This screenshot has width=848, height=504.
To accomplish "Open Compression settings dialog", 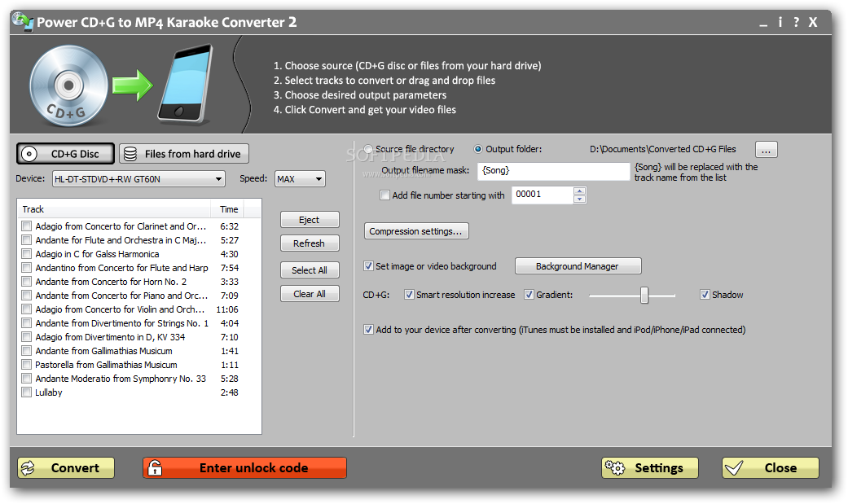I will 416,231.
